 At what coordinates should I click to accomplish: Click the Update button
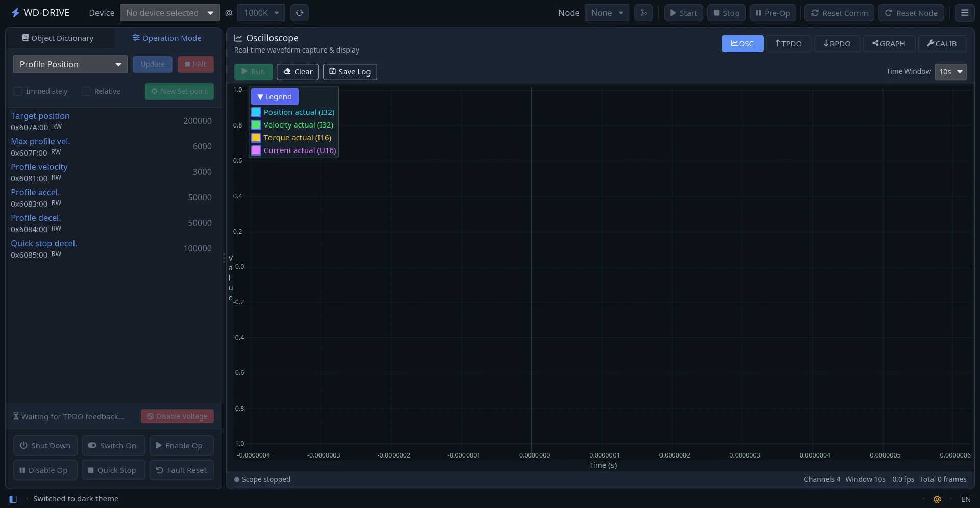click(x=153, y=64)
